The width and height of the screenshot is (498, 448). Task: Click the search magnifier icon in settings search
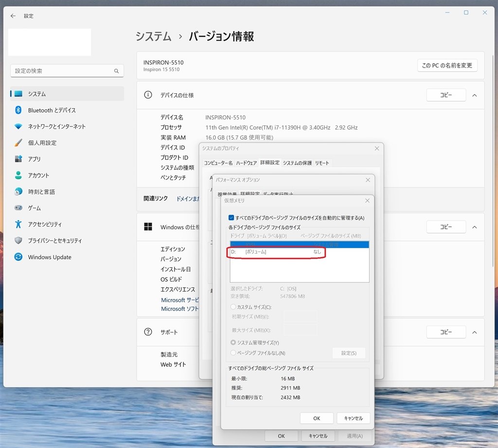(116, 71)
